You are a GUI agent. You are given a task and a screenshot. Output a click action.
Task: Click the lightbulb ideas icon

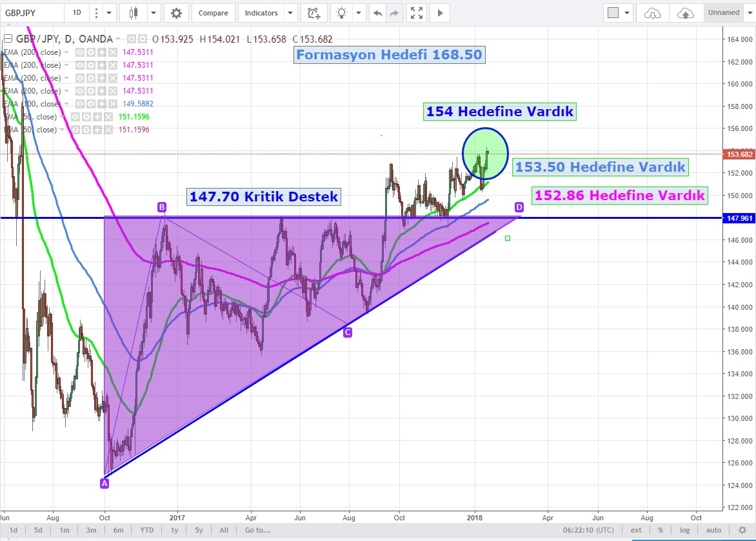(342, 13)
